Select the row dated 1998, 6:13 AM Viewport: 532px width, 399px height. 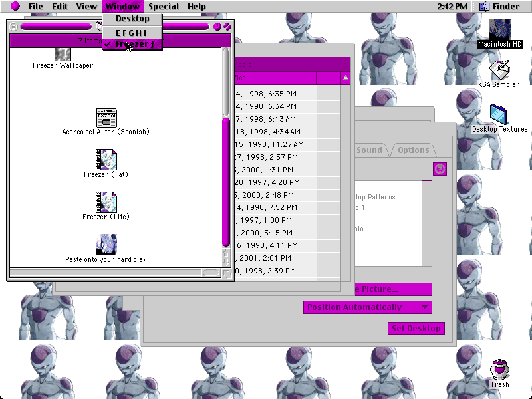288,119
